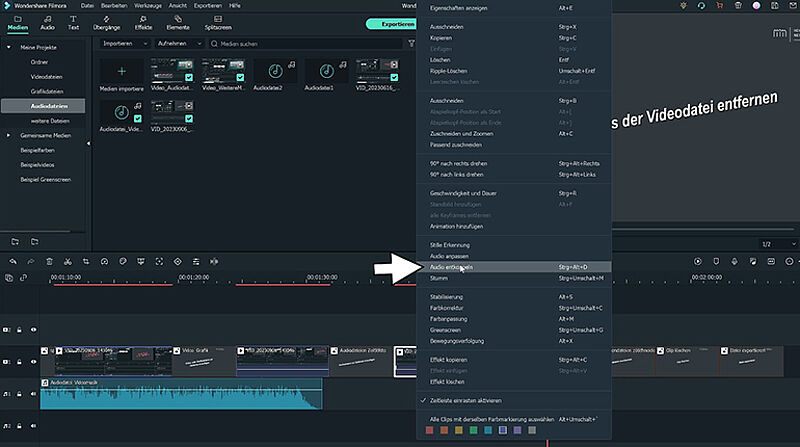Click the marker shield icon
Screen dimensions: 800x447
tap(716, 261)
